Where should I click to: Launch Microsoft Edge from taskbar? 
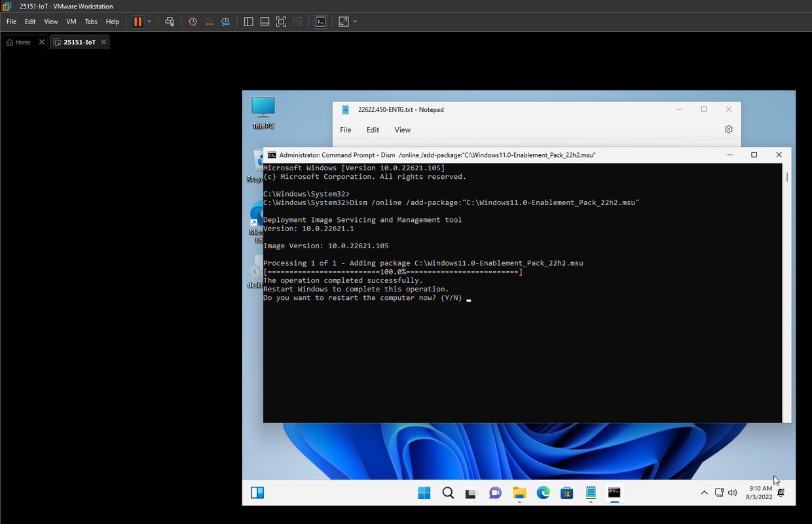coord(543,493)
